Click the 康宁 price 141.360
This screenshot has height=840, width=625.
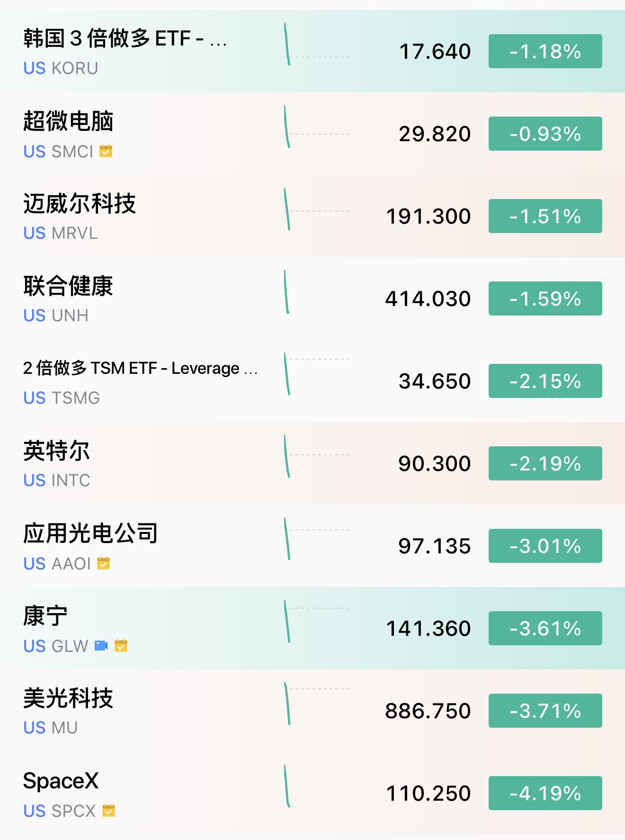coord(429,629)
